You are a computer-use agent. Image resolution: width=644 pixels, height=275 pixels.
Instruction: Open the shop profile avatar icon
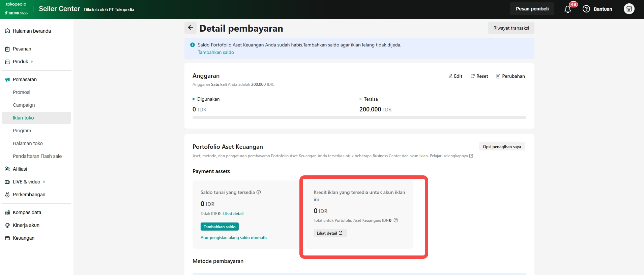pyautogui.click(x=629, y=9)
